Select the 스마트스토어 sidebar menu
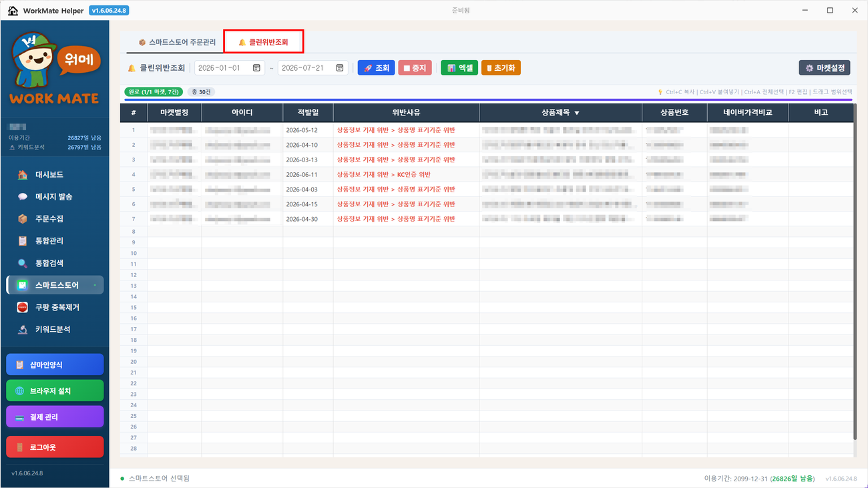The width and height of the screenshot is (868, 488). click(x=55, y=285)
